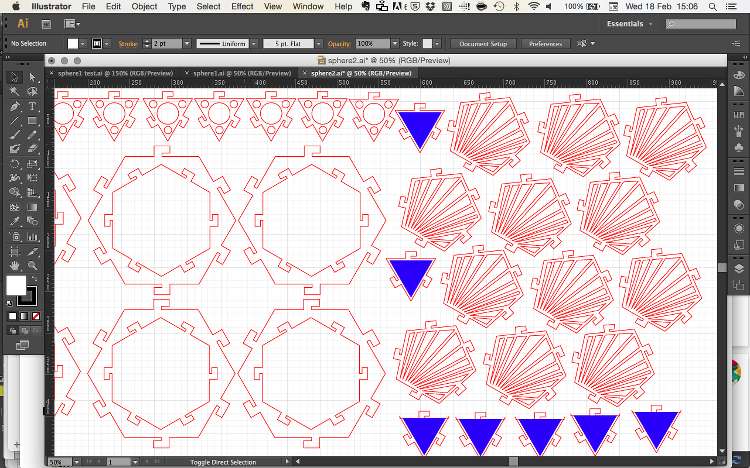This screenshot has height=468, width=750.
Task: Open the Window menu
Action: pos(308,6)
